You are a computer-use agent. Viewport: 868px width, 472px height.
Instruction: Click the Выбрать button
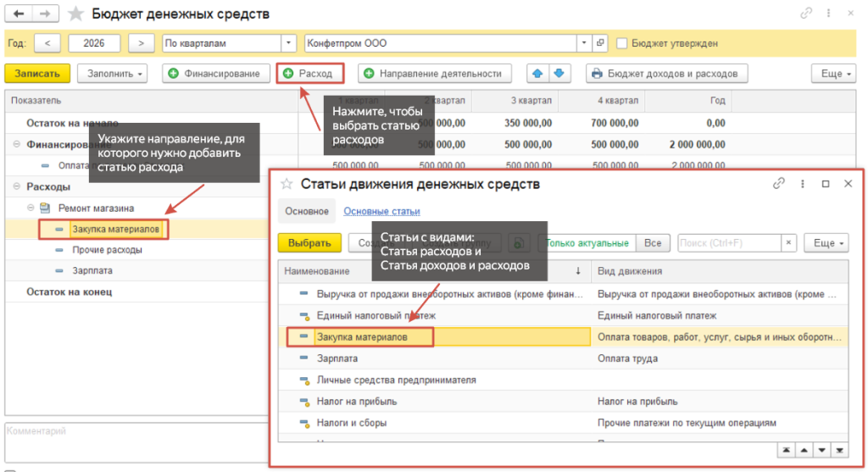pos(309,243)
